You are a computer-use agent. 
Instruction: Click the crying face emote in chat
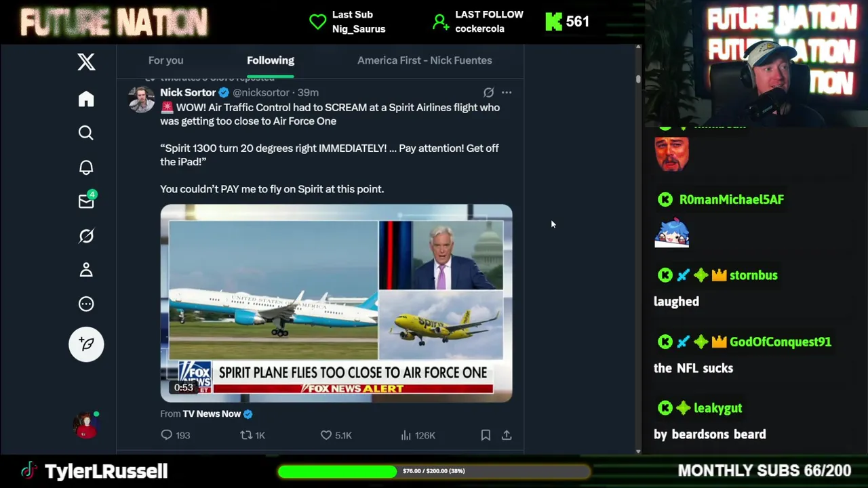pos(672,154)
